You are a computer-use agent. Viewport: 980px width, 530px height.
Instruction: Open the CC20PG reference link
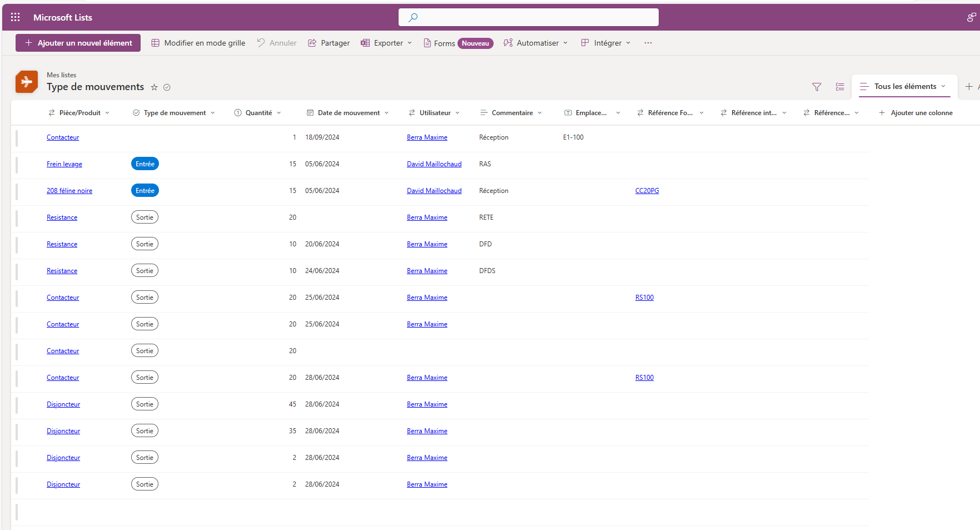point(647,191)
